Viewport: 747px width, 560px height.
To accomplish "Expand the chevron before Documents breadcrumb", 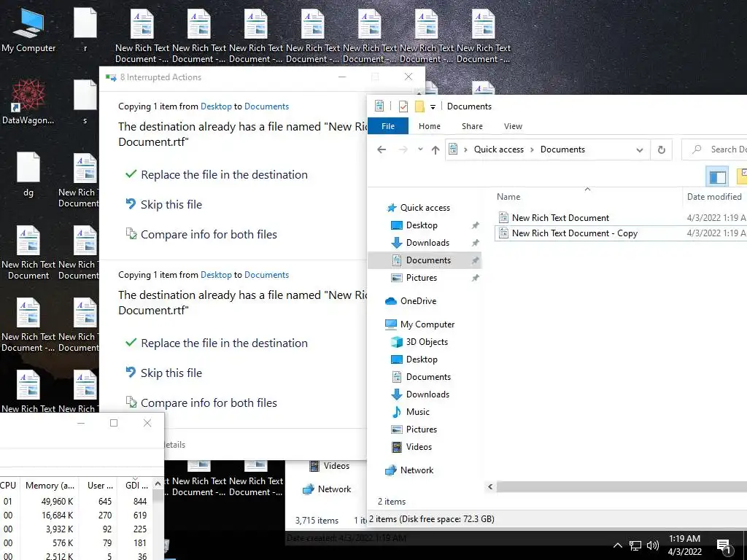I will [x=532, y=149].
